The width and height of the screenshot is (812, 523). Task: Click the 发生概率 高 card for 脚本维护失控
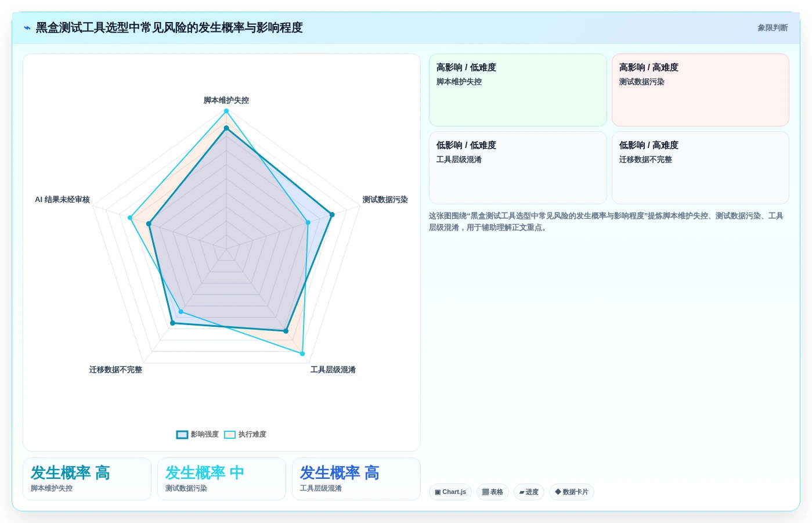coord(87,479)
